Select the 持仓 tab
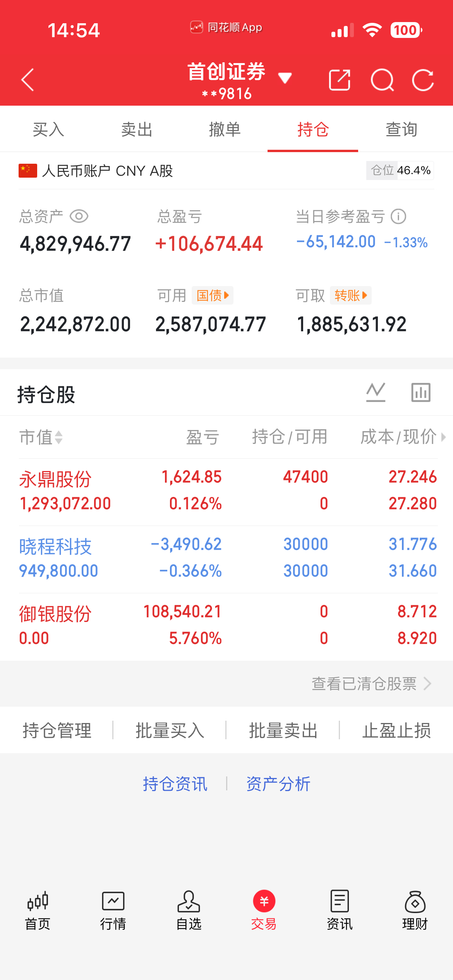 coord(313,129)
